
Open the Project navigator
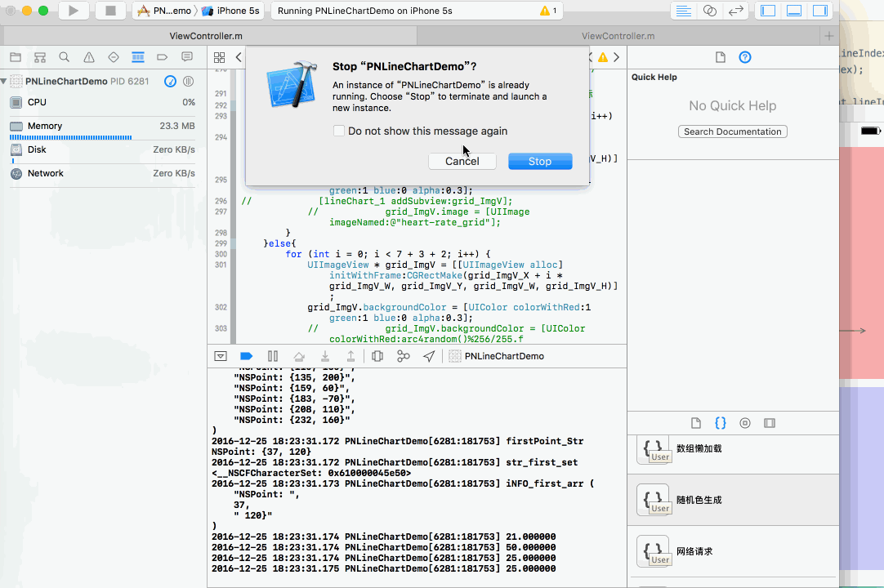(16, 57)
